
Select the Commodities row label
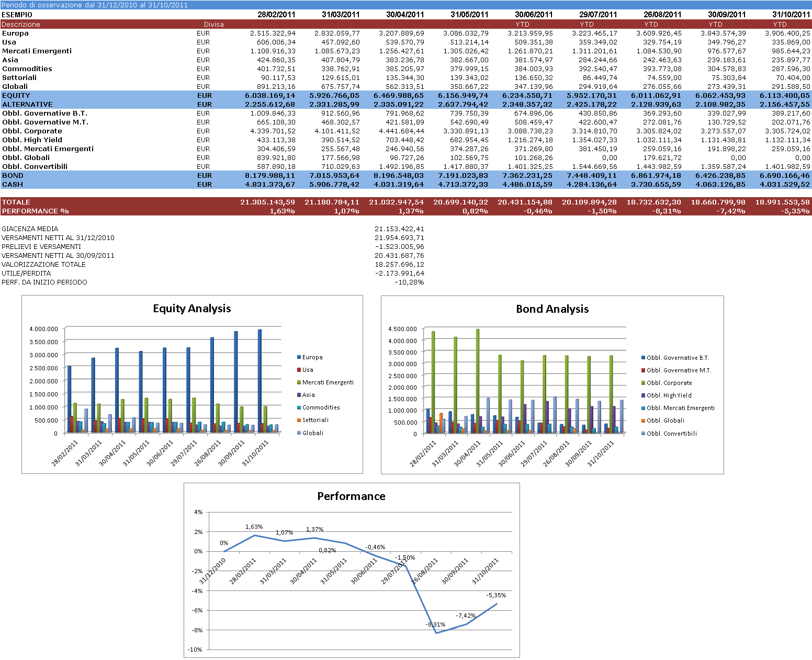point(27,69)
